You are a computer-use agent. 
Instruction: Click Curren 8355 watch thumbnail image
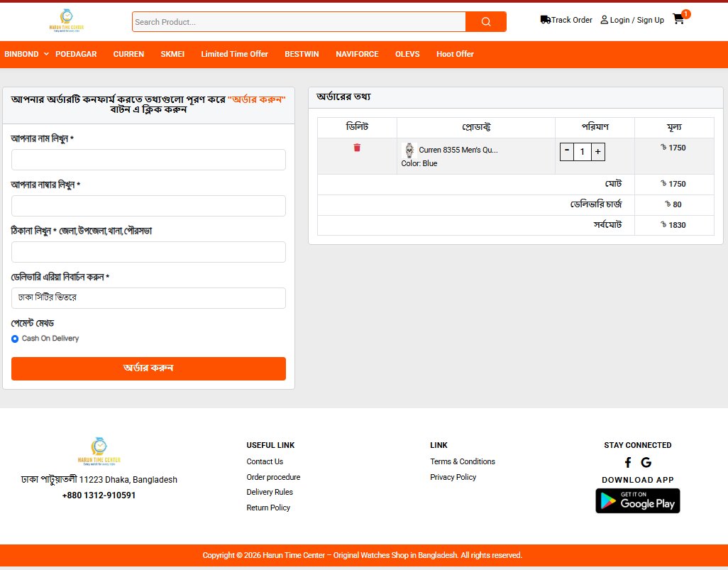pos(409,150)
